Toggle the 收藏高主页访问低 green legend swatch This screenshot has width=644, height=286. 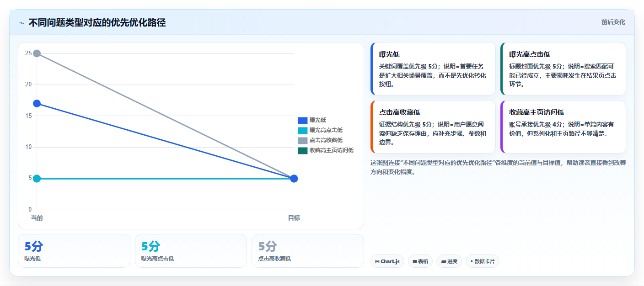coord(302,150)
